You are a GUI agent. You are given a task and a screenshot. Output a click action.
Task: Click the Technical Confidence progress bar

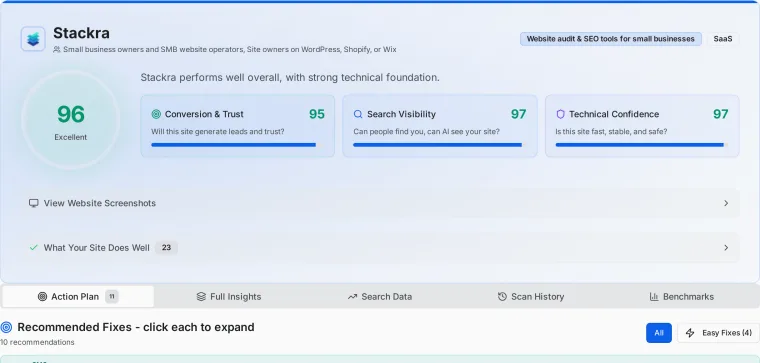[x=642, y=145]
